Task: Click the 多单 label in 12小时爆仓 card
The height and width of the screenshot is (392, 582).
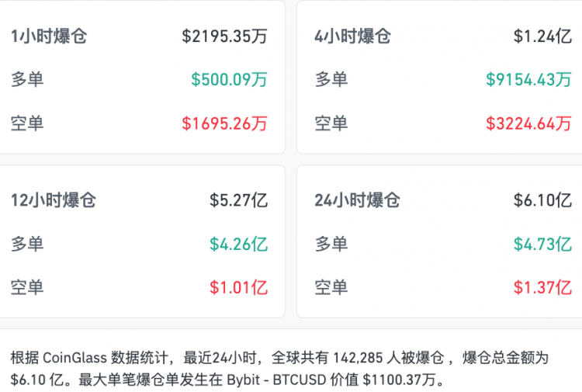Action: [x=27, y=244]
